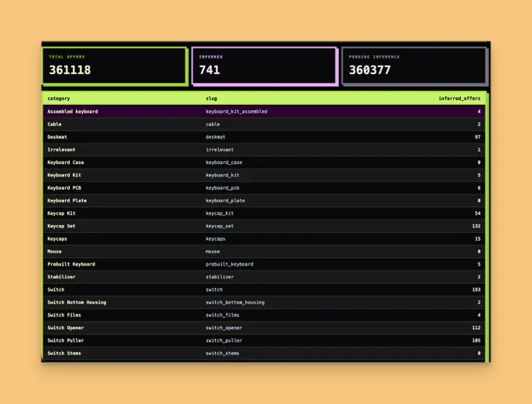Click the switch_opener slug cell
Screen dimensions: 532x404
click(224, 327)
